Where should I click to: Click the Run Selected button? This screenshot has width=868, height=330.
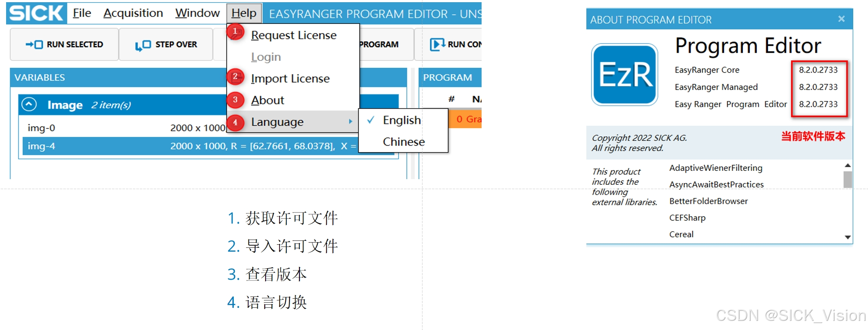tap(64, 44)
